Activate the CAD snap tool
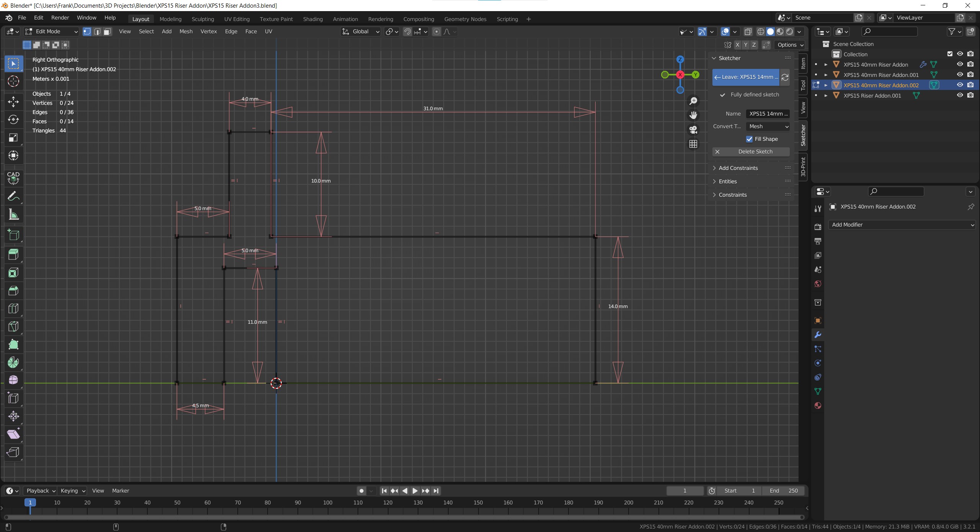Screen dimensions: 980x532 click(13, 178)
